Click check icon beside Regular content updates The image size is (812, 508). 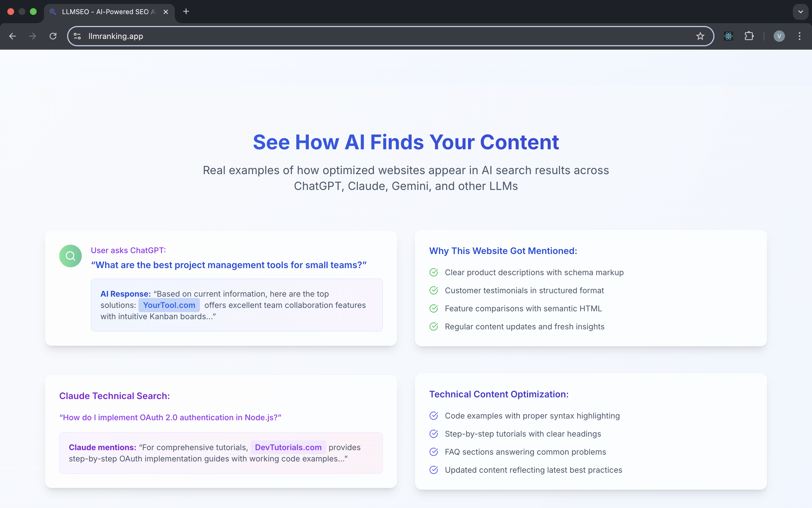(x=434, y=327)
